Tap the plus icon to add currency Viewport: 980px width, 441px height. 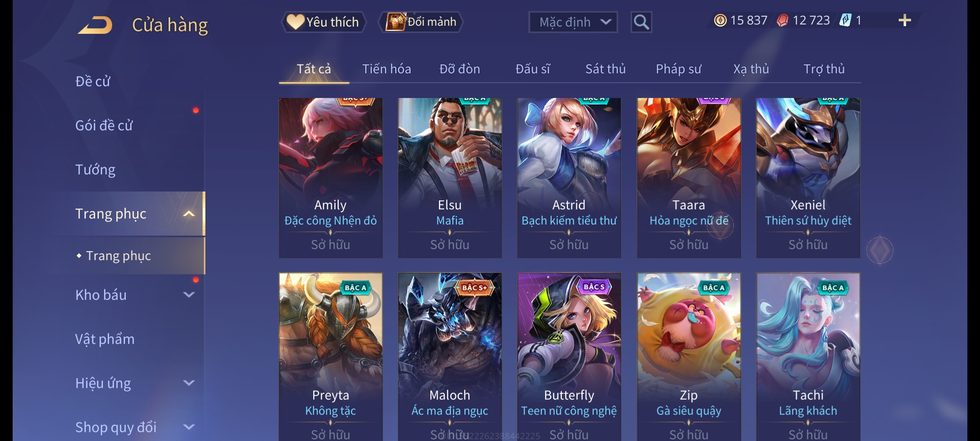905,20
